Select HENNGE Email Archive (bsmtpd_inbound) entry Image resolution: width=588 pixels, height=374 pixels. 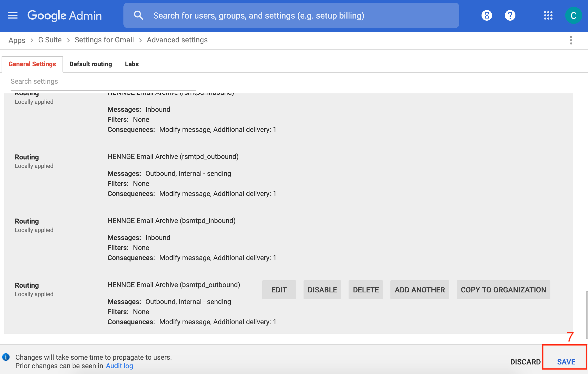pyautogui.click(x=172, y=221)
